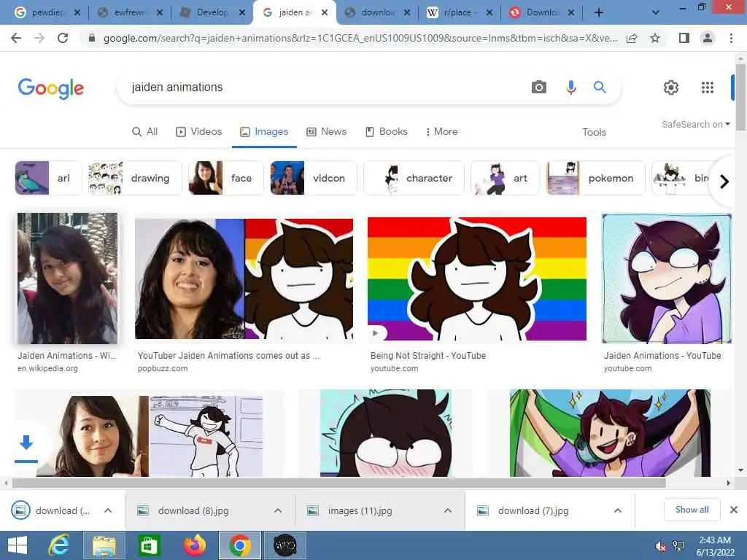Viewport: 747px width, 560px height.
Task: Open Microsoft Store from taskbar
Action: [x=149, y=545]
